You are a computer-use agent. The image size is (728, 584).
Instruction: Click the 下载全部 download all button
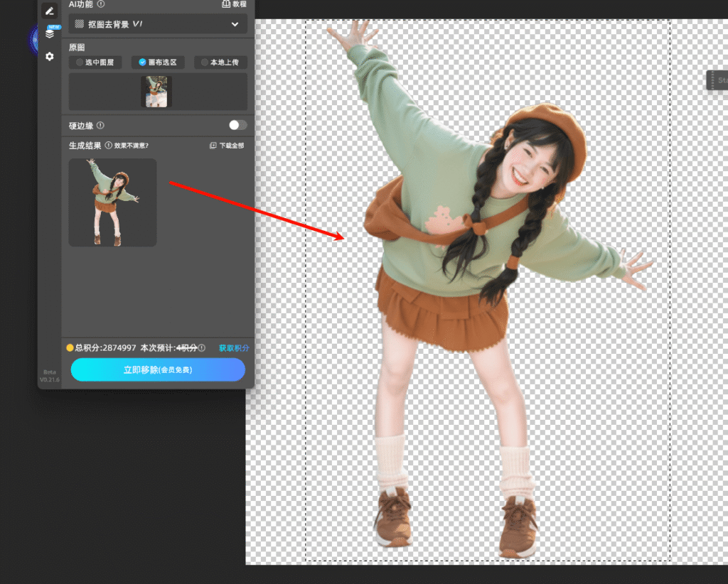pos(227,146)
